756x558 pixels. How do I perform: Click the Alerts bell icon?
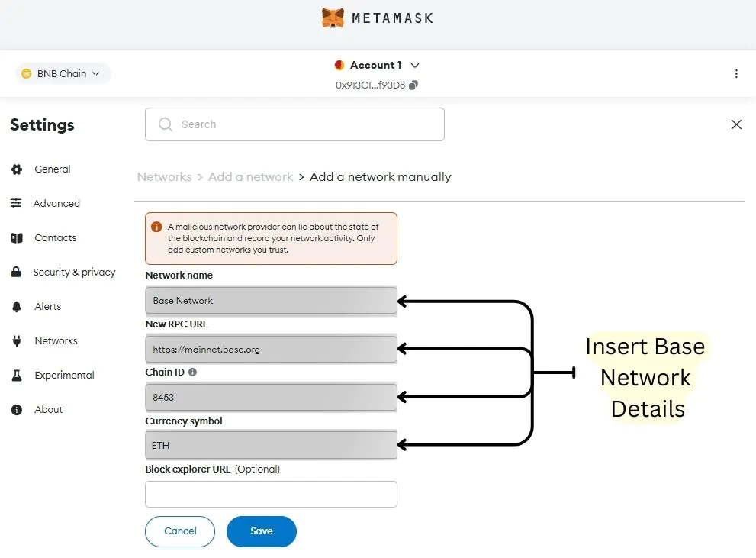click(16, 307)
